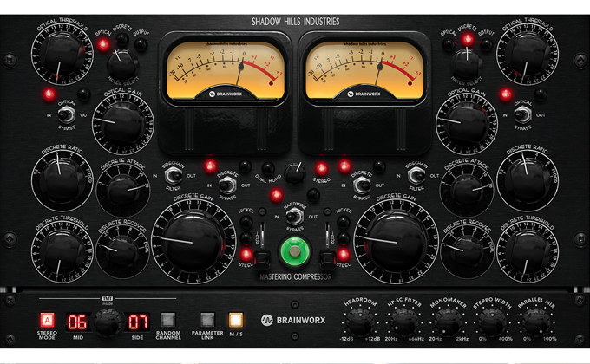The height and width of the screenshot is (364, 590).
Task: Click the Optical meter-select LED, right channel
Action: click(449, 45)
